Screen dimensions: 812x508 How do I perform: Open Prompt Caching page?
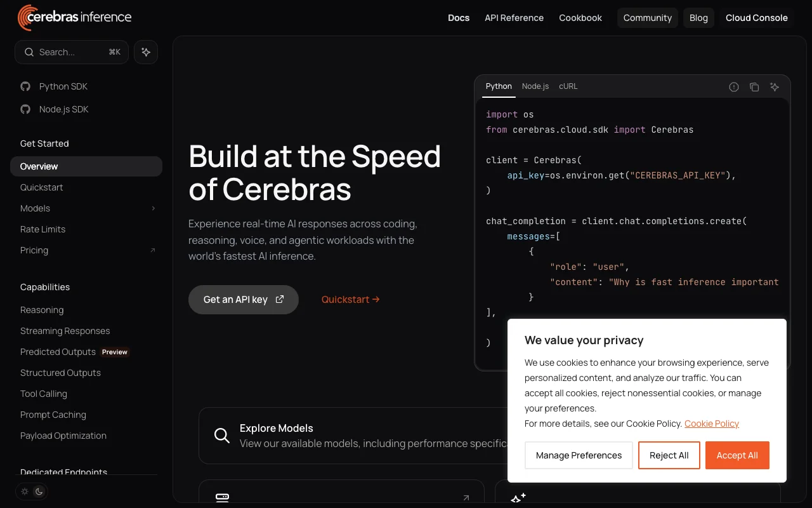pyautogui.click(x=86, y=415)
